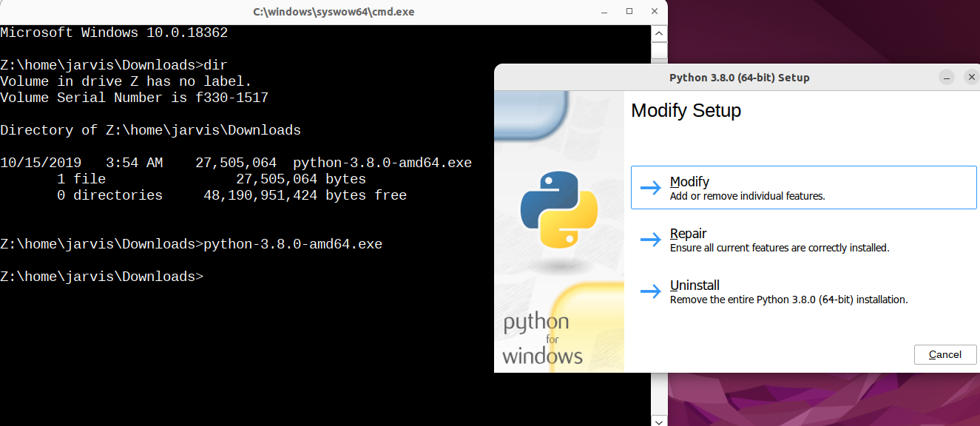Click the 'Modify Setup' heading
980x426 pixels.
[x=686, y=111]
